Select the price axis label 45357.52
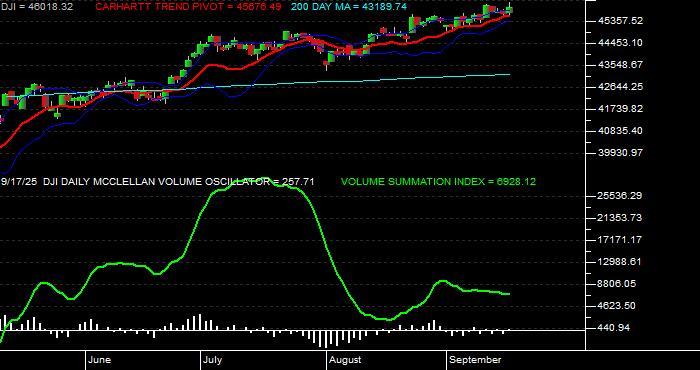This screenshot has width=700, height=370. point(620,21)
